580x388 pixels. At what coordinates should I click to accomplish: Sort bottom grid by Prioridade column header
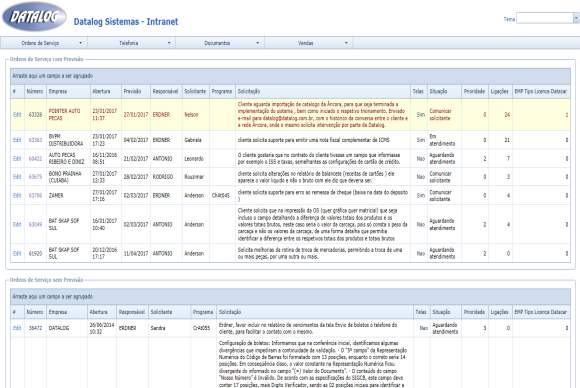click(475, 312)
